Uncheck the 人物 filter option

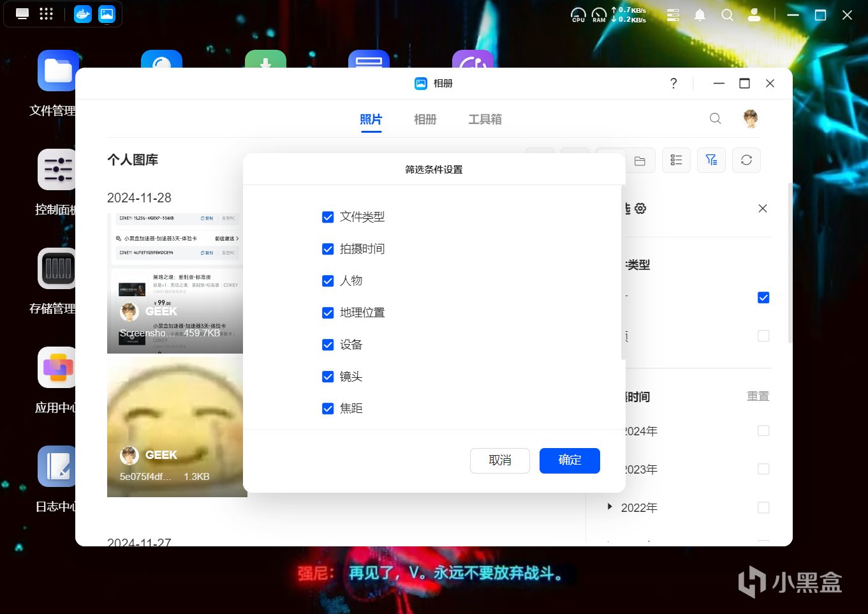328,281
